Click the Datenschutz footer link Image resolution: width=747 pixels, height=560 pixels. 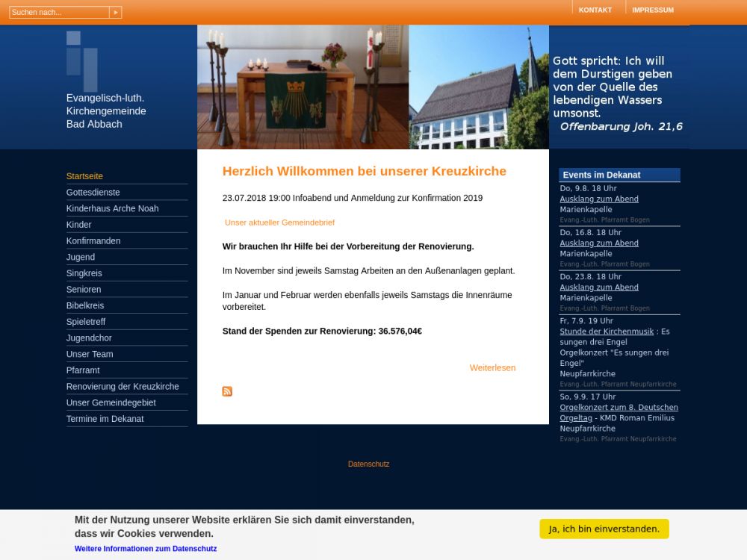(x=368, y=464)
